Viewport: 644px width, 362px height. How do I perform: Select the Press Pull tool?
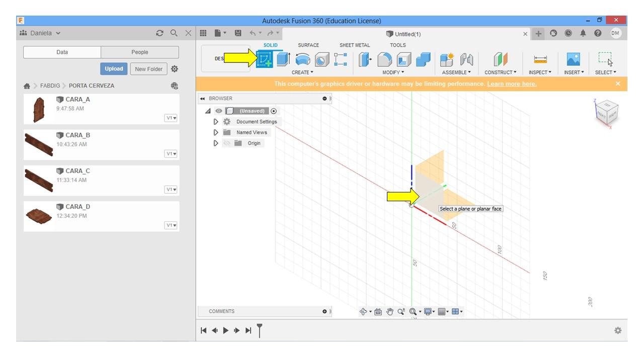365,60
